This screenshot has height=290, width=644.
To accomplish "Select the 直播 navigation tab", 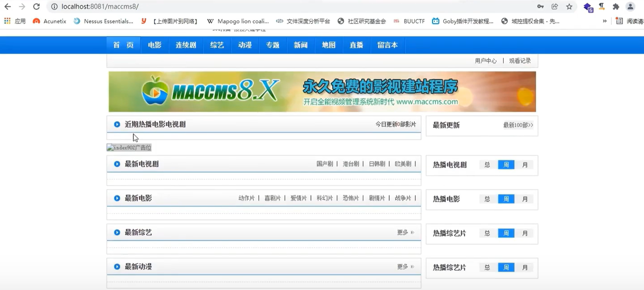I will coord(356,45).
